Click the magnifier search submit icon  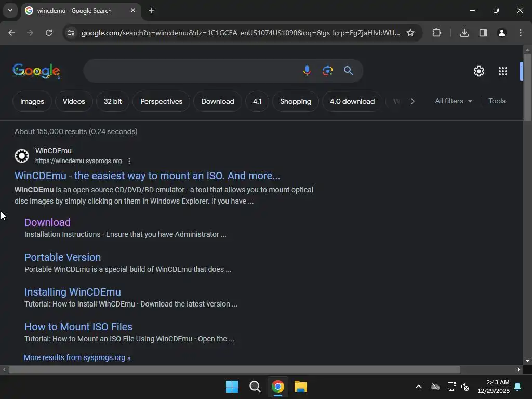click(x=348, y=71)
